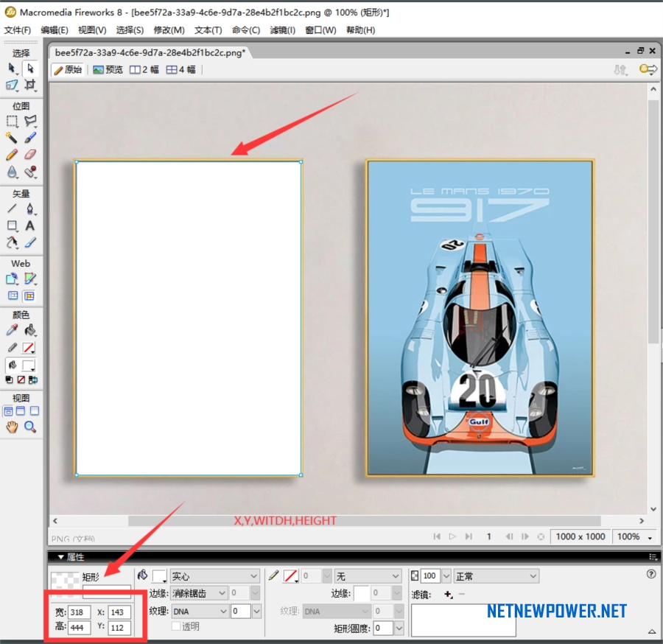The width and height of the screenshot is (663, 644).
Task: Switch to Standard Screen mode
Action: (x=8, y=411)
